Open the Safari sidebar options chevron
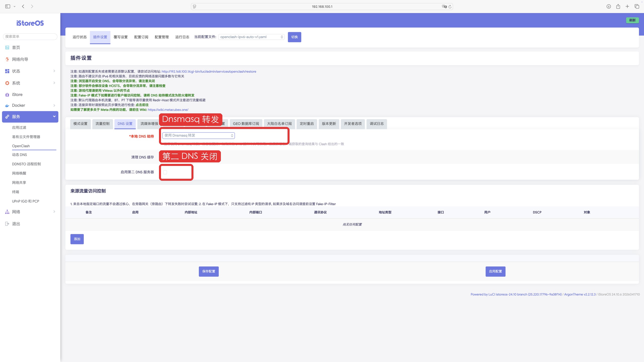 click(15, 7)
